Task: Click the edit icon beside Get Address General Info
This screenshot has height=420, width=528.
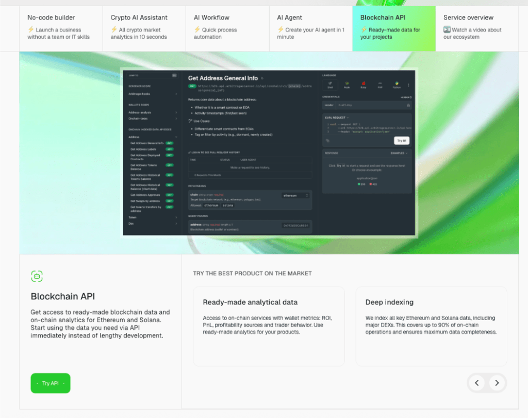Action: click(261, 78)
